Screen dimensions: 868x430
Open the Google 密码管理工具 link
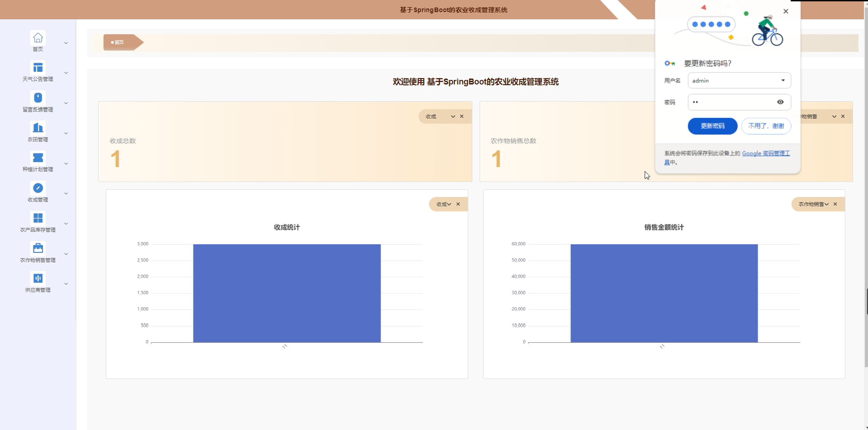[766, 154]
